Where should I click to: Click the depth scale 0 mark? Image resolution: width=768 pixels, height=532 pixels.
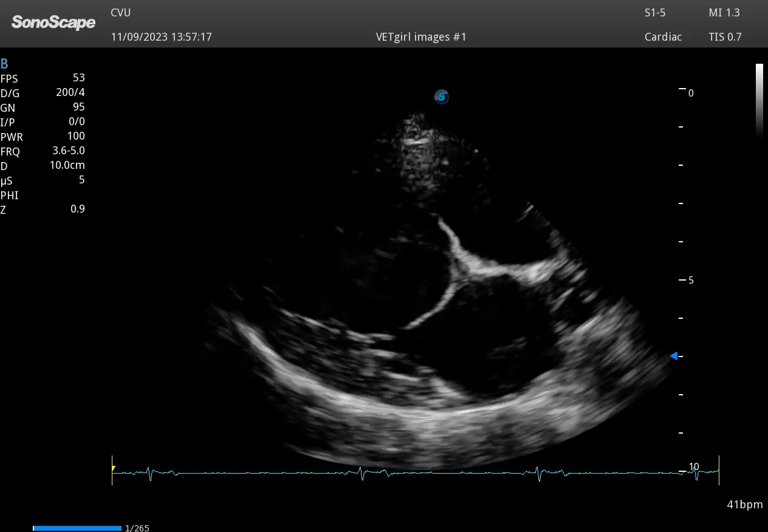tap(691, 94)
